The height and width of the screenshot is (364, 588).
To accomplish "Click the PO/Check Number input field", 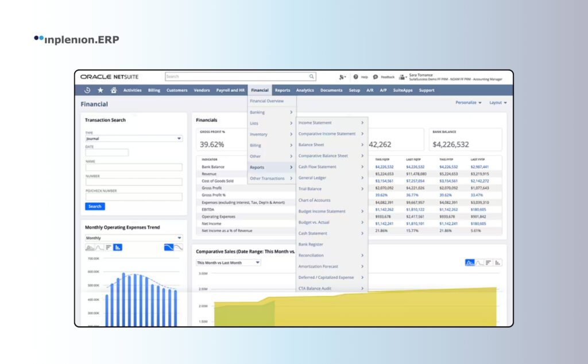I will pyautogui.click(x=134, y=197).
